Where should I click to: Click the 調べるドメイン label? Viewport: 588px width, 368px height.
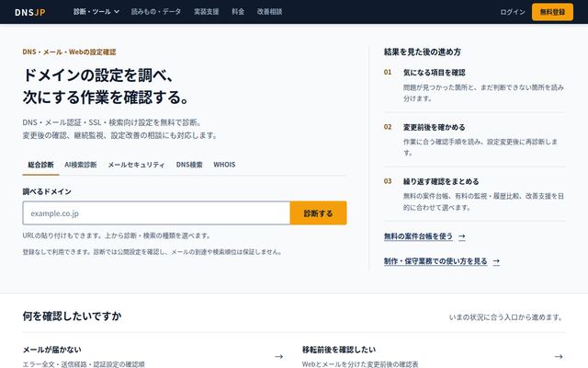click(x=47, y=191)
